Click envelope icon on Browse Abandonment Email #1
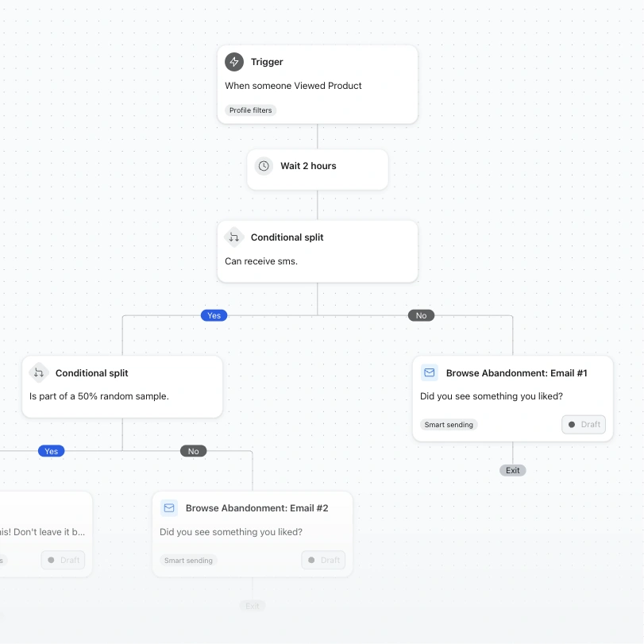The height and width of the screenshot is (644, 644). pyautogui.click(x=429, y=373)
